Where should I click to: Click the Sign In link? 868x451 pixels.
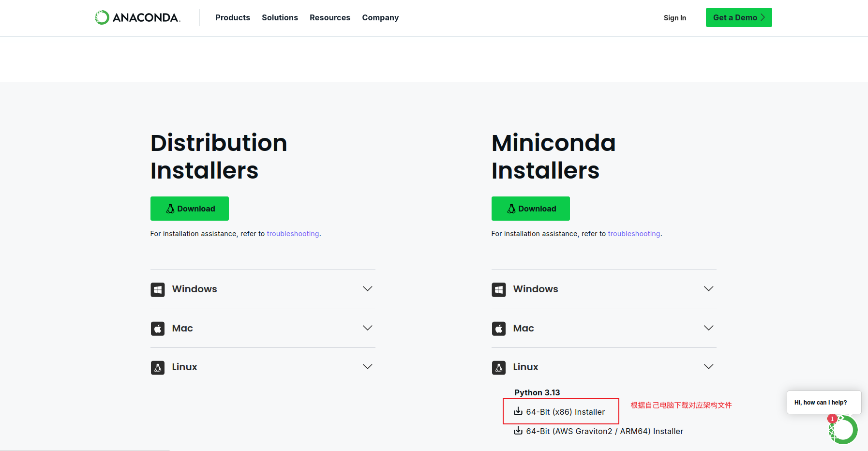[675, 18]
